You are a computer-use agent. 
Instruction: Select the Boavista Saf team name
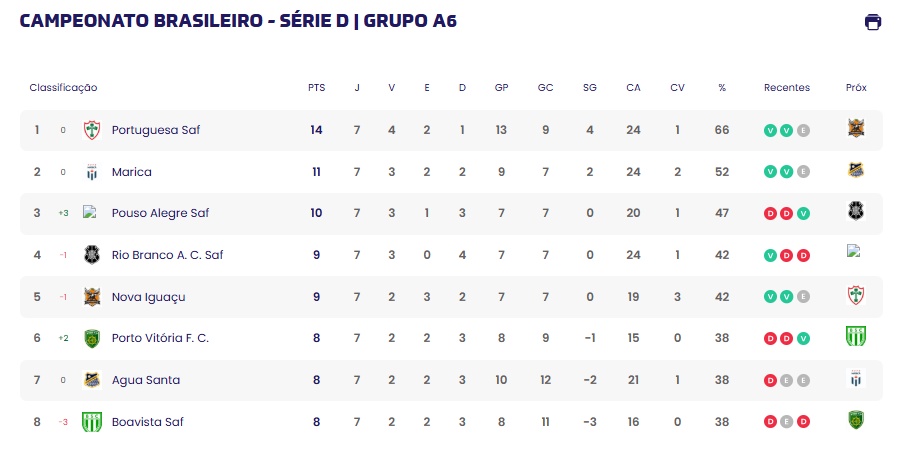[x=148, y=422]
